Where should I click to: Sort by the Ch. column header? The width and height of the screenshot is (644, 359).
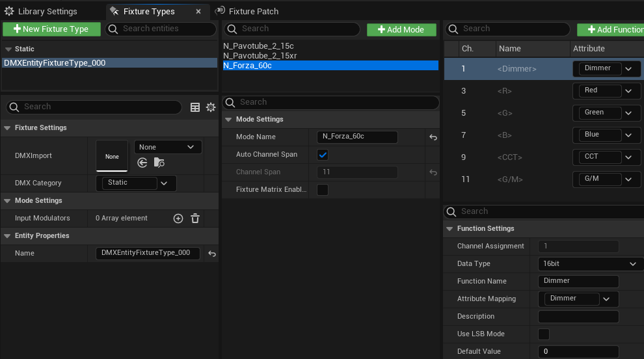477,49
